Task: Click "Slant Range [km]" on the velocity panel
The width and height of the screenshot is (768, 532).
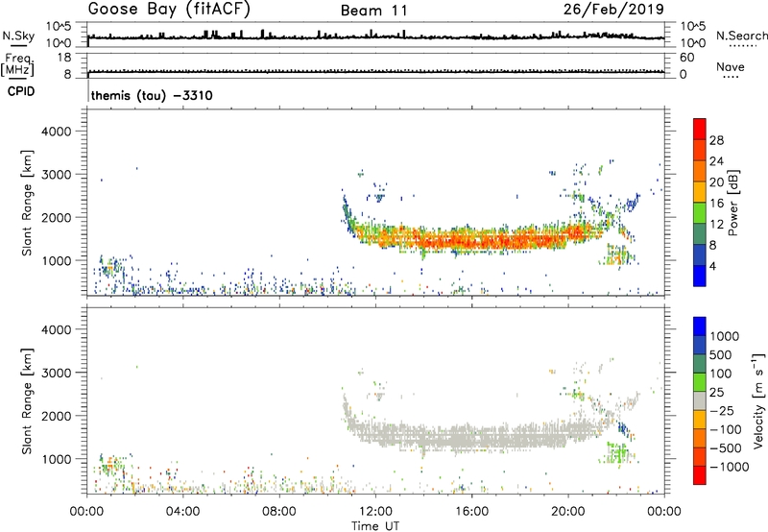Action: point(27,401)
